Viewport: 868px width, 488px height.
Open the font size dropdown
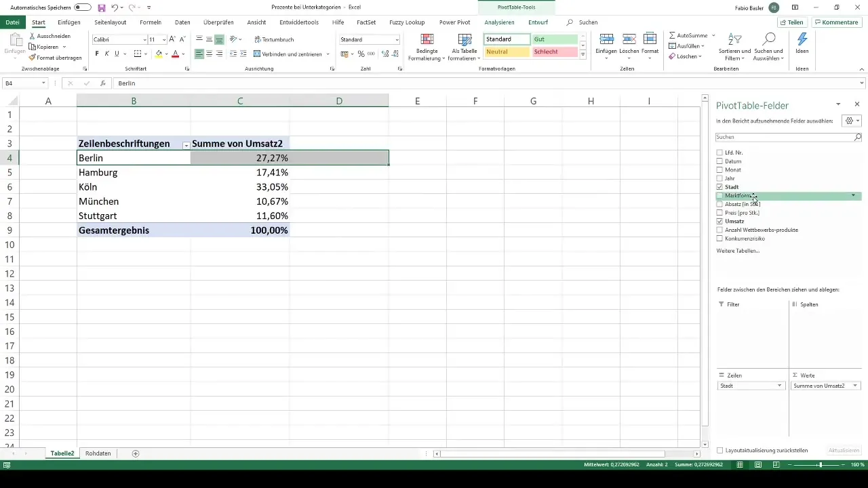(163, 39)
